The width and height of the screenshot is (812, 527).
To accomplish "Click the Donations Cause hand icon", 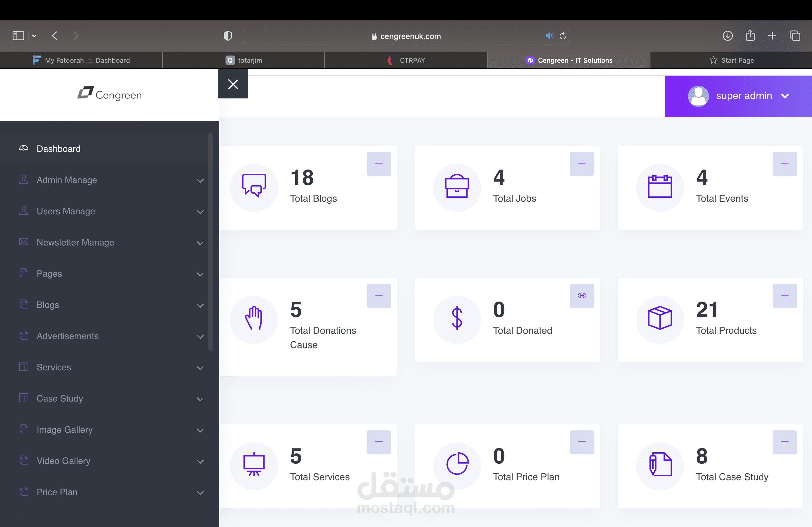I will [254, 318].
